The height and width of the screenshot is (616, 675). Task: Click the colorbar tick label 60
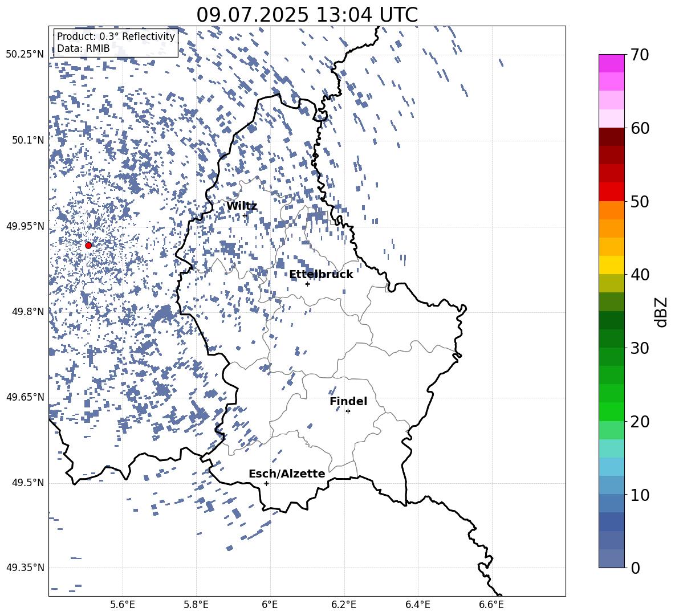(x=640, y=128)
